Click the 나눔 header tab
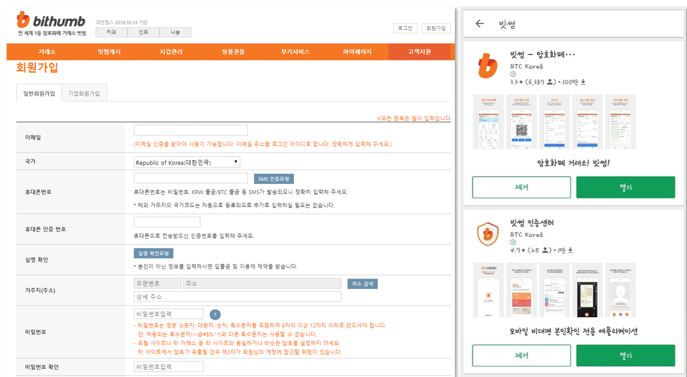This screenshot has width=687, height=377. pyautogui.click(x=175, y=32)
